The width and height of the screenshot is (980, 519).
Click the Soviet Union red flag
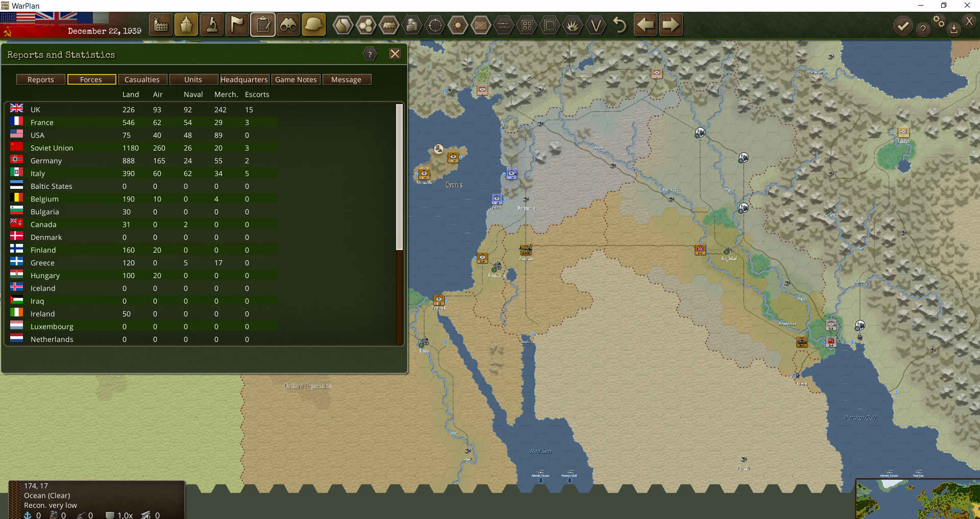tap(17, 146)
